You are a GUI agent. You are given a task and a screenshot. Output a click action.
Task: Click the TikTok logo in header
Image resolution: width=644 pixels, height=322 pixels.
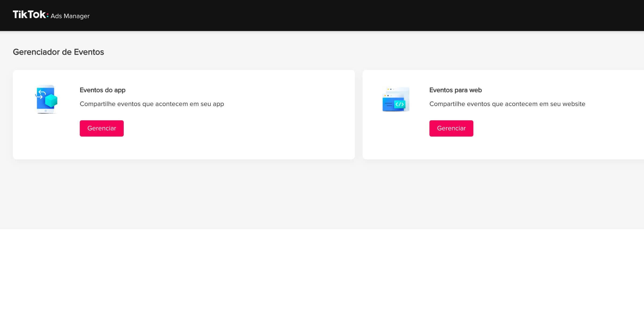click(x=29, y=15)
